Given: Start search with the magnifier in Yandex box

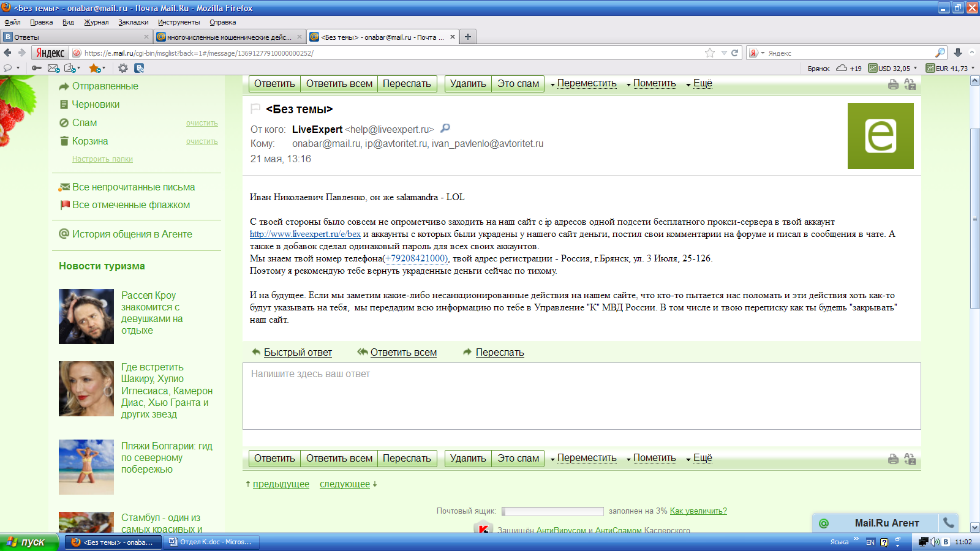Looking at the screenshot, I should [x=940, y=53].
